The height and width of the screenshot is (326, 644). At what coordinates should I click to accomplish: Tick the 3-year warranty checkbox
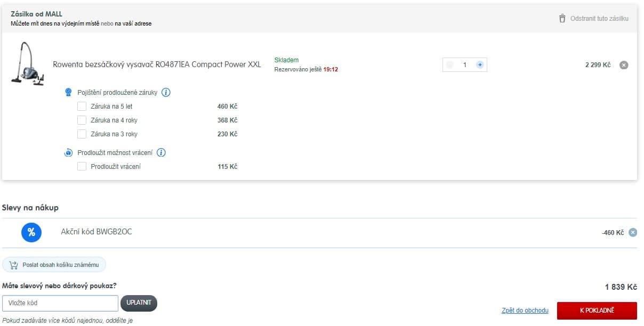[x=82, y=134]
